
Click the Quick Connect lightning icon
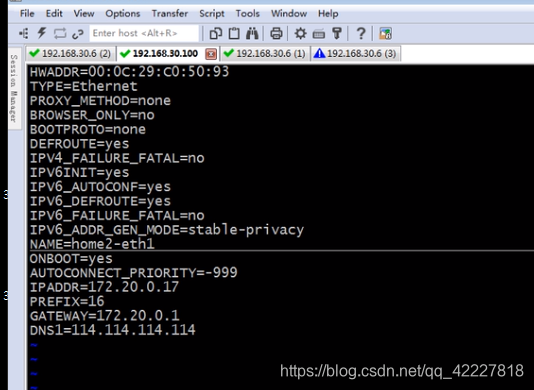point(42,33)
